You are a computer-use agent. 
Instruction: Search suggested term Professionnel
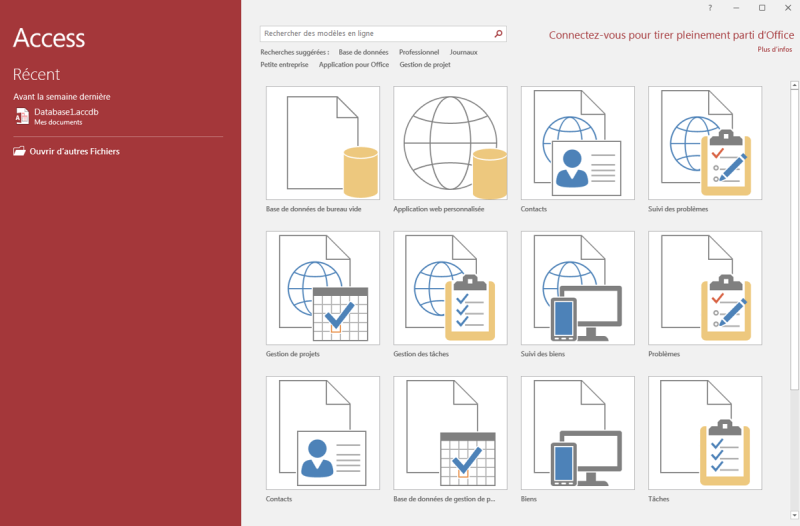tap(419, 52)
